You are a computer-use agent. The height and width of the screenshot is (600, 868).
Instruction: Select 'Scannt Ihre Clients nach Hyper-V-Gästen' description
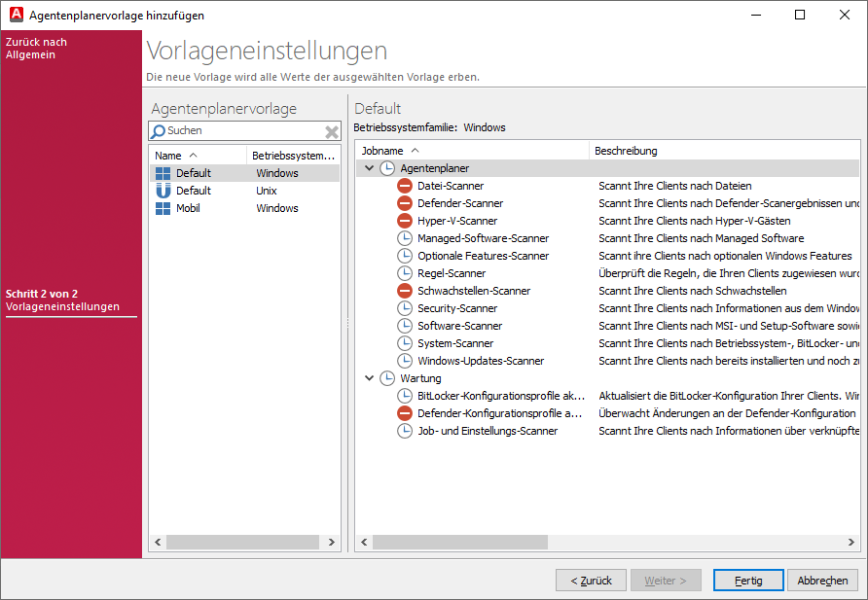point(694,221)
